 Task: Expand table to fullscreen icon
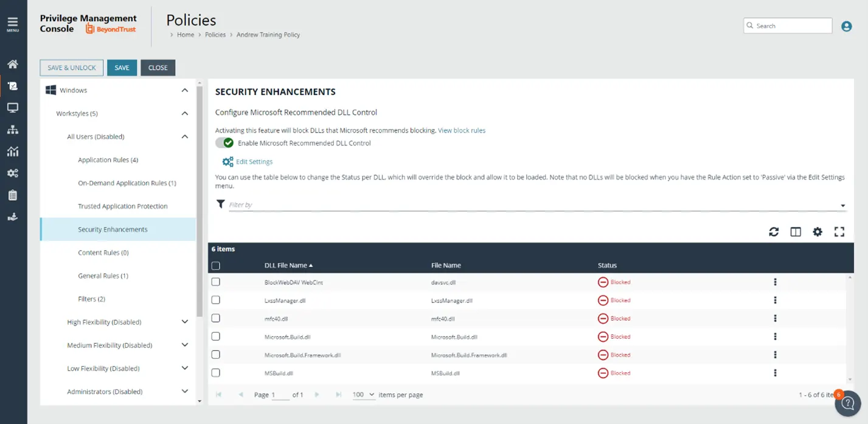tap(839, 232)
